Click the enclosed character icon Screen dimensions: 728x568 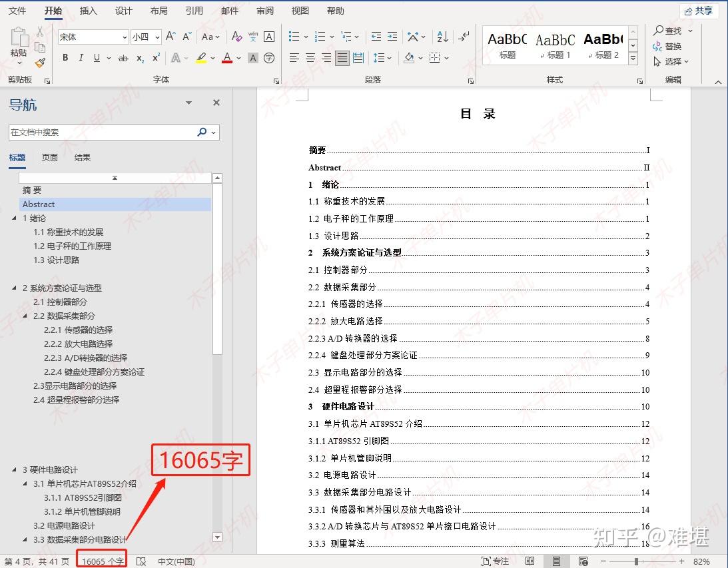click(x=269, y=58)
